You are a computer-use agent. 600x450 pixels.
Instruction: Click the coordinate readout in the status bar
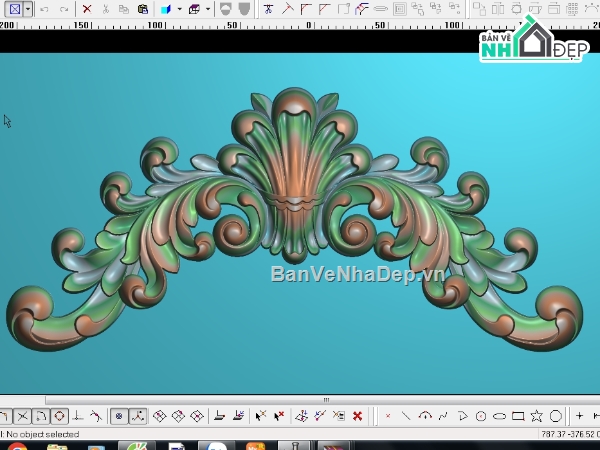pyautogui.click(x=570, y=434)
